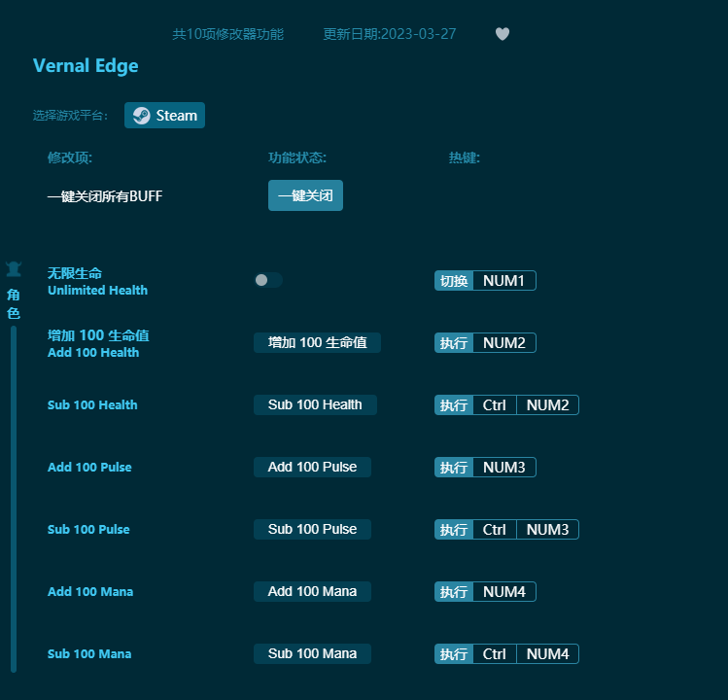Click the 更新日期:2023-03-27 text
Screen dimensions: 728x700
[390, 34]
